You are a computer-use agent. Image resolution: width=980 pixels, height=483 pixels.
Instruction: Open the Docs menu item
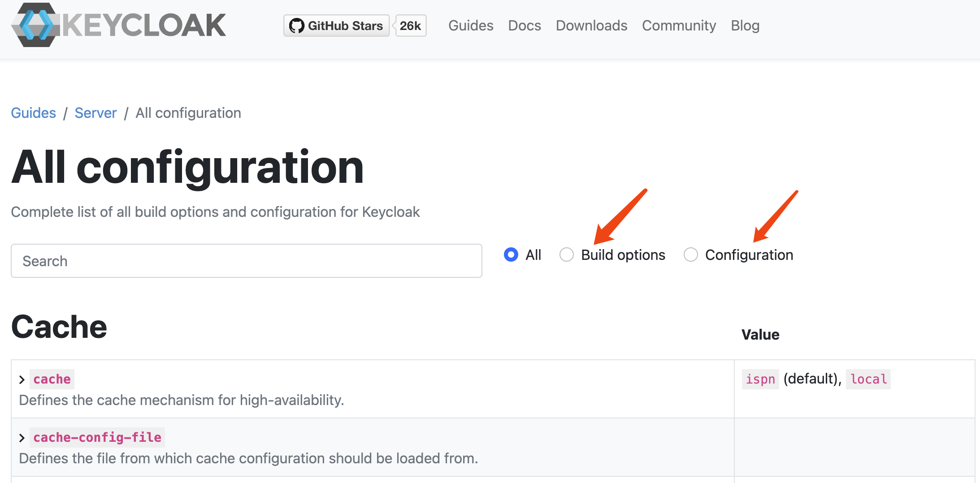(x=525, y=26)
